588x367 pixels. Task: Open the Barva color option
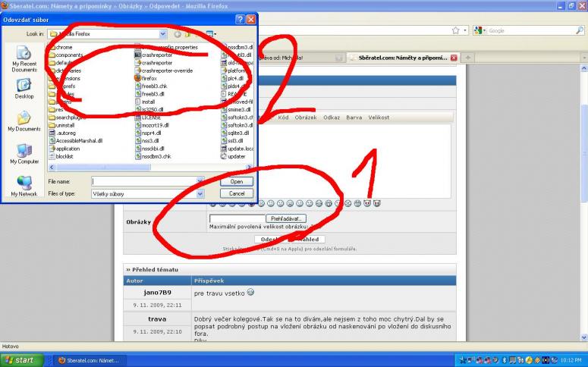click(x=354, y=118)
